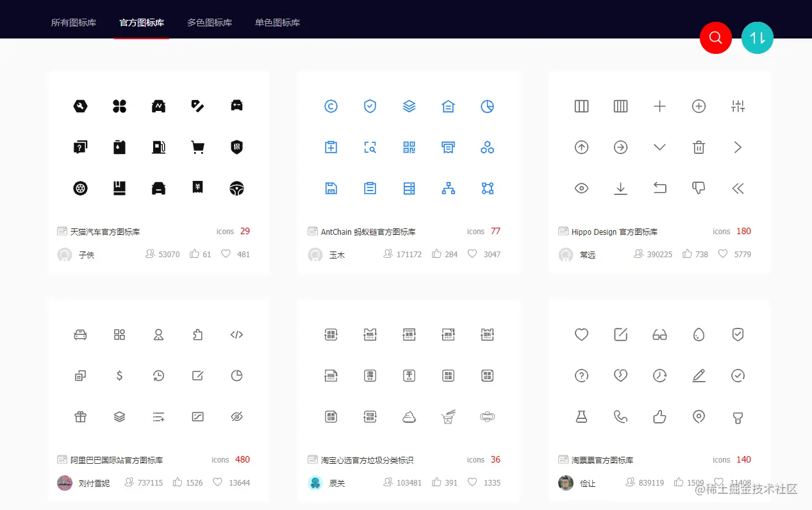
Task: Click the takeout noodle box icon
Action: (448, 417)
